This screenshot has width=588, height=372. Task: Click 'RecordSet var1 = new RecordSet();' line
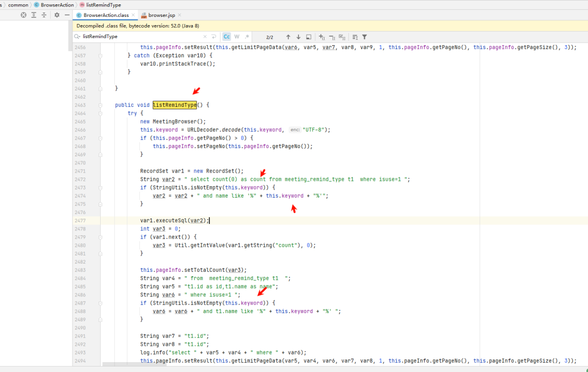[x=192, y=171]
